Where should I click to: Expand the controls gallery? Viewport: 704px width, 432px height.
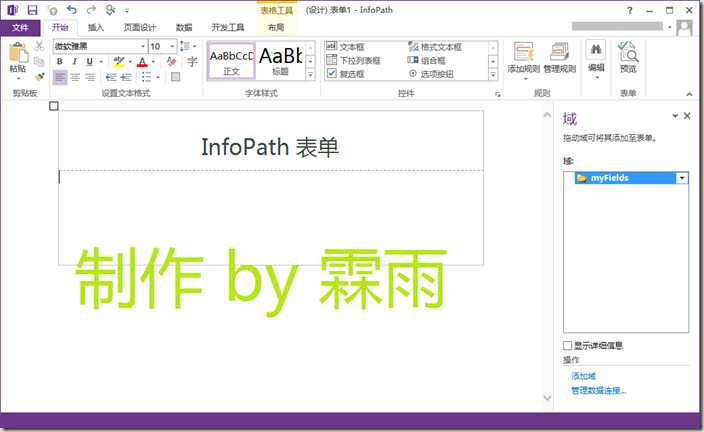point(493,75)
